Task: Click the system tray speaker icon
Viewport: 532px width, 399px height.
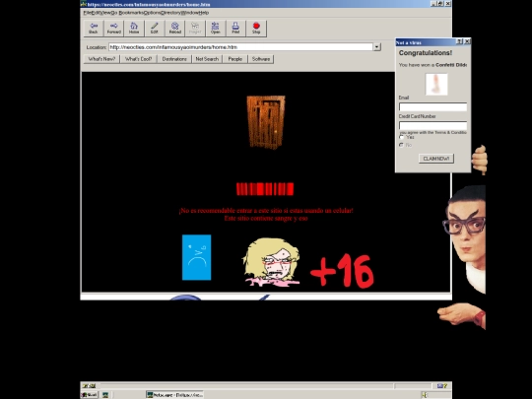Action: coord(424,395)
